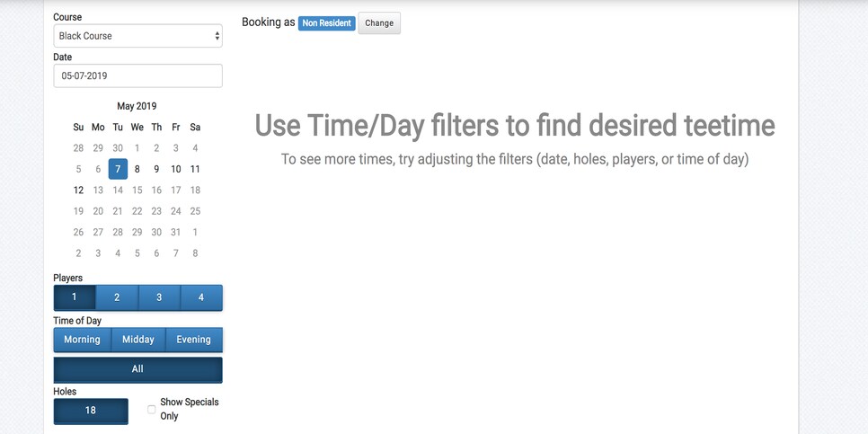Select May 11 in the calendar
Screen dimensions: 868x434
[x=195, y=169]
